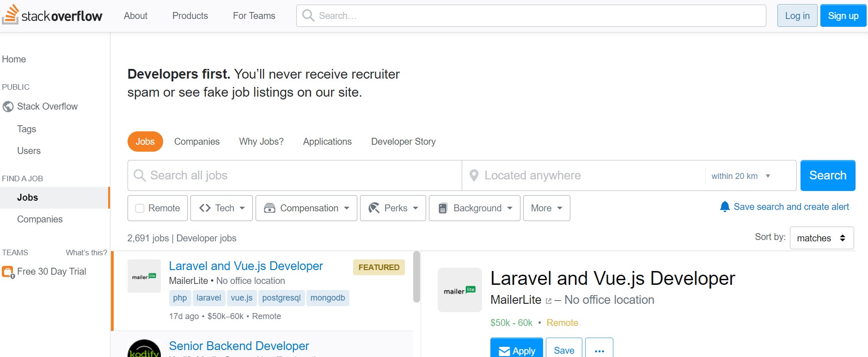
Task: Open Tags in the sidebar
Action: (x=26, y=129)
